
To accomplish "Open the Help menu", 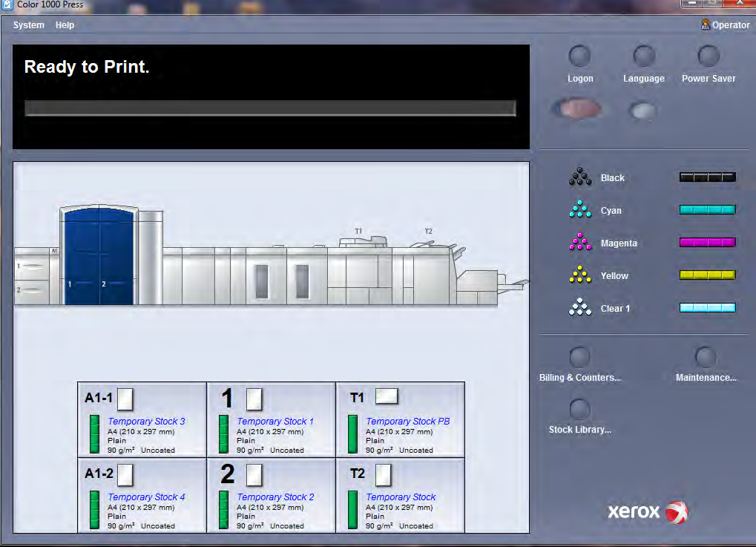I will (x=65, y=25).
